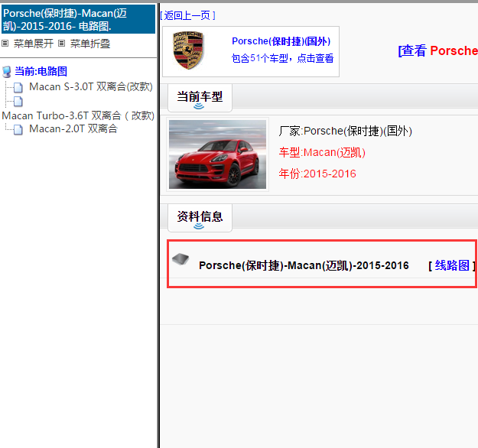
Task: Go back via 返回上一页 link
Action: (188, 15)
